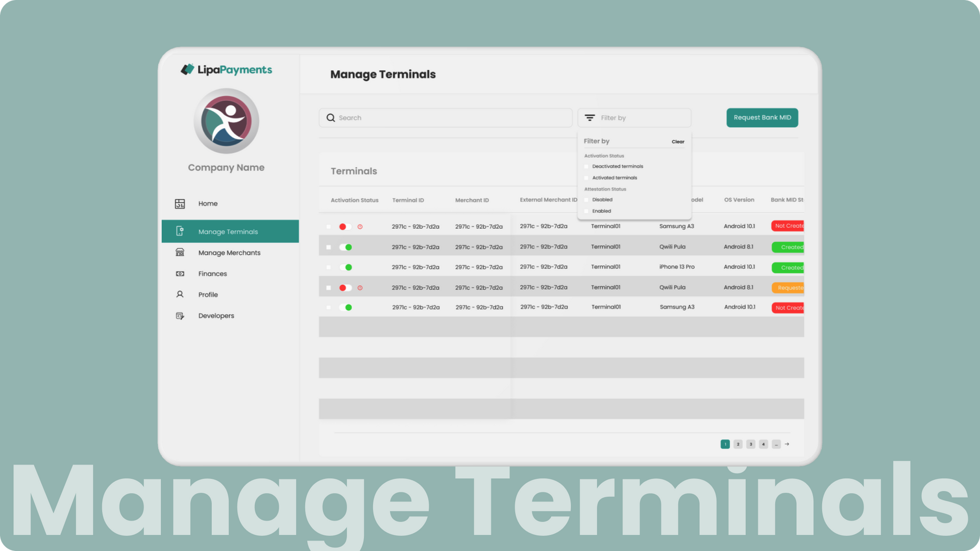Click the company avatar logo

[x=226, y=121]
